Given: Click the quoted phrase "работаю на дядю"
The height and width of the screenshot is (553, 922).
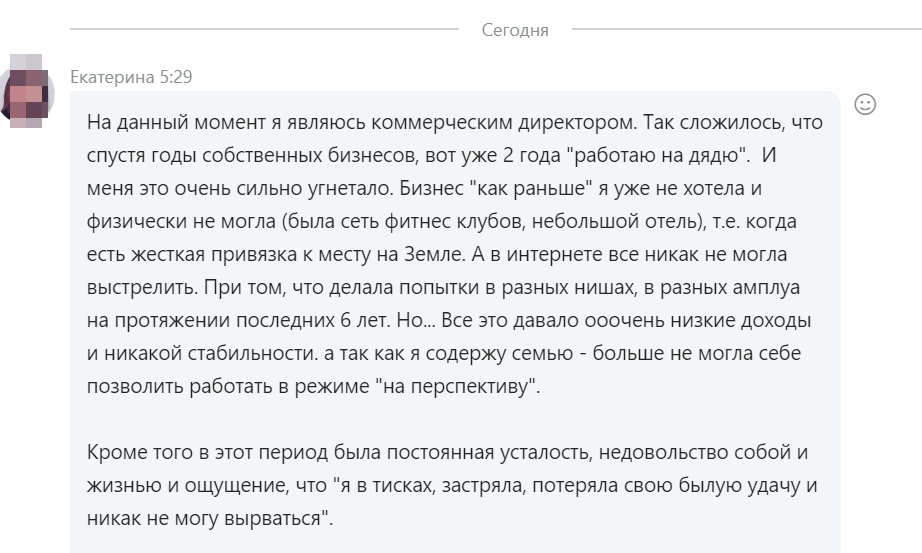Looking at the screenshot, I should [x=657, y=155].
